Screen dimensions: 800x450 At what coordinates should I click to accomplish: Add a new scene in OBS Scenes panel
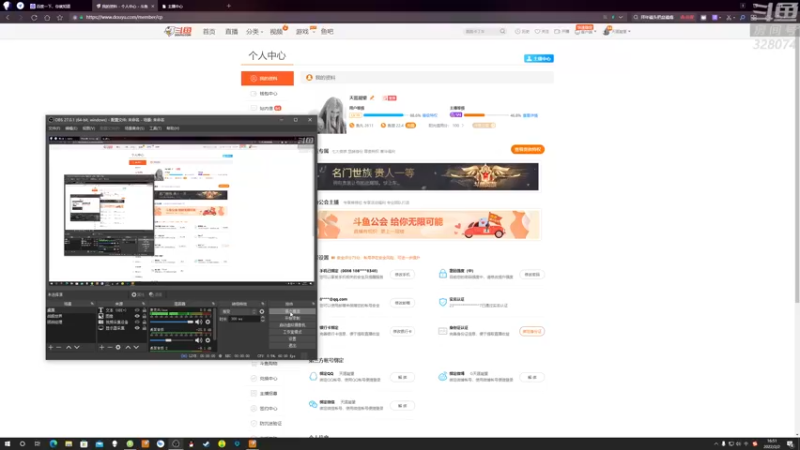pos(51,347)
